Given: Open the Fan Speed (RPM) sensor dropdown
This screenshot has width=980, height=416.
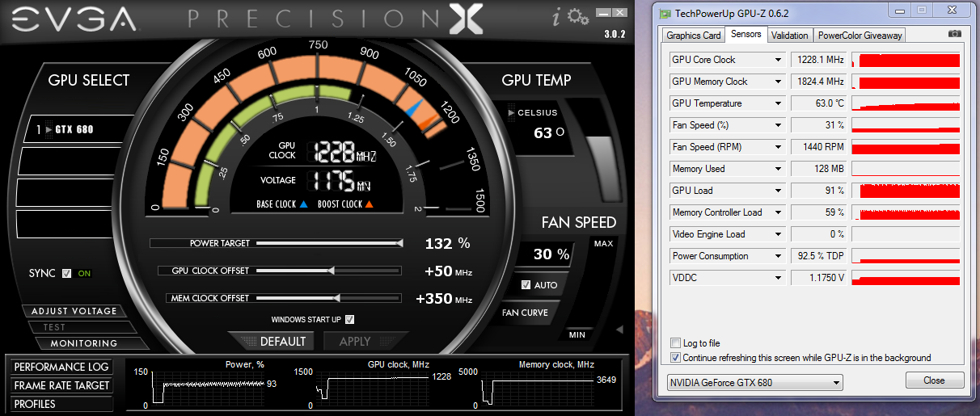Looking at the screenshot, I should [x=778, y=147].
